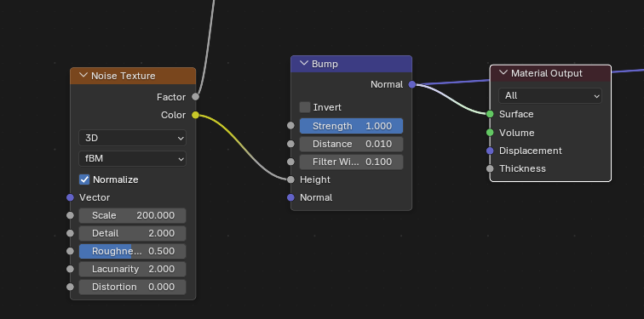Open the fBM noise type dropdown
Viewport: 644px width, 319px height.
132,158
